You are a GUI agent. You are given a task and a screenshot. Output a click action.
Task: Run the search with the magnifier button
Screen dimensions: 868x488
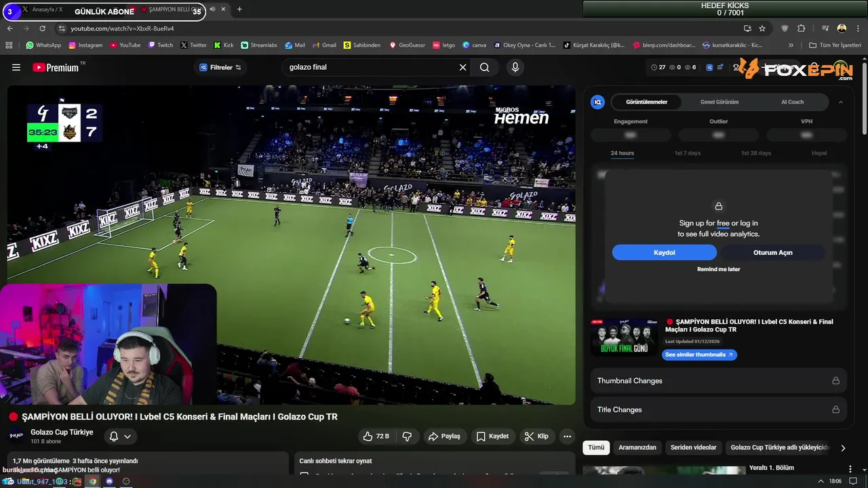pyautogui.click(x=484, y=67)
